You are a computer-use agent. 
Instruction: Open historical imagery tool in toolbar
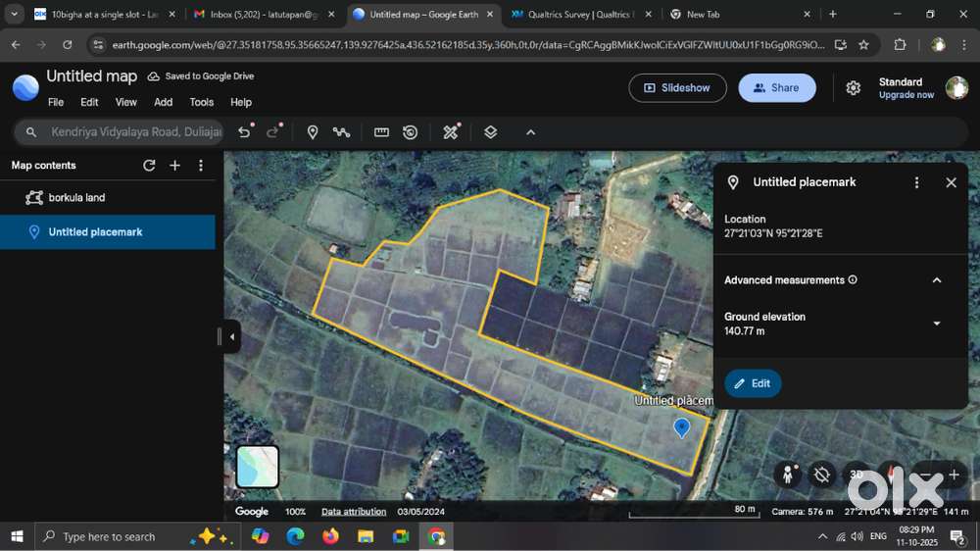tap(411, 132)
